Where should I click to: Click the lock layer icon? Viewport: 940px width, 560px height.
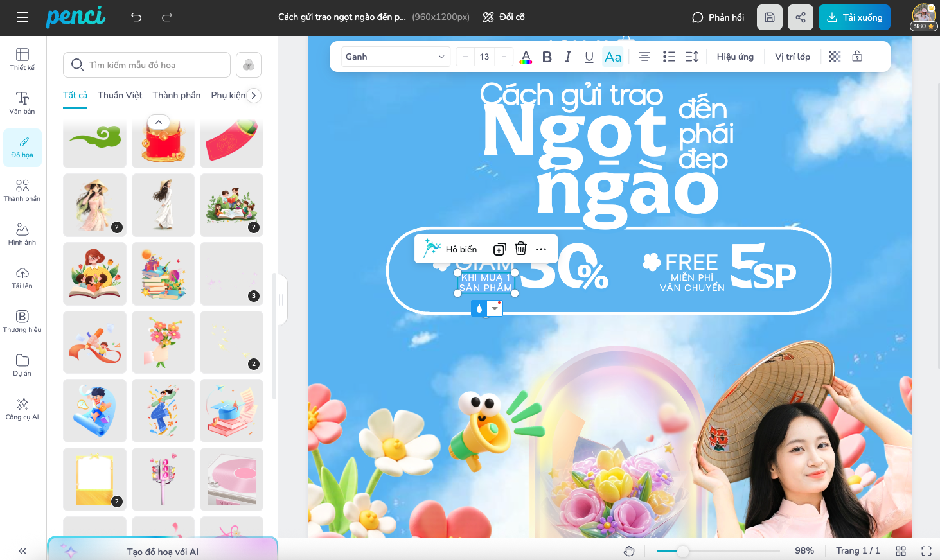point(857,57)
